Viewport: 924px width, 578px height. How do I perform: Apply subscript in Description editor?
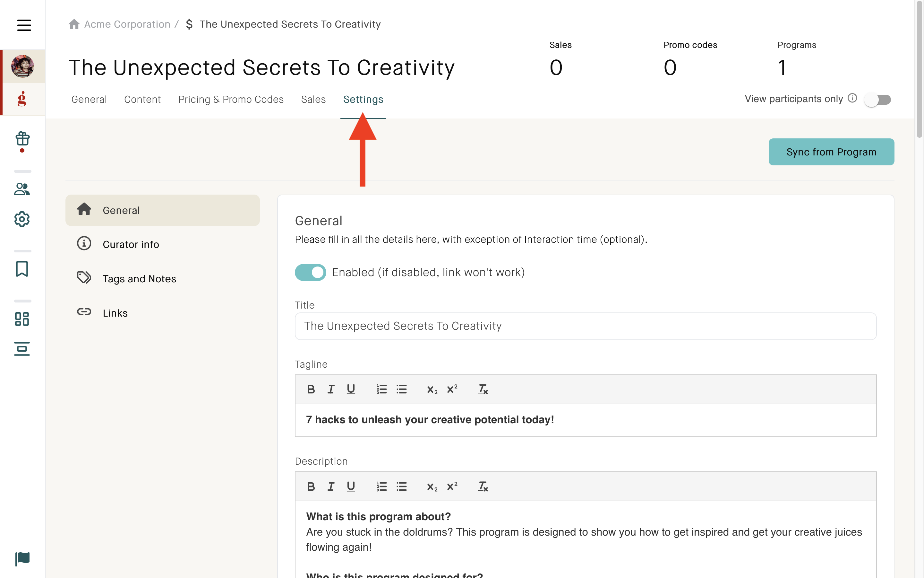pyautogui.click(x=432, y=486)
